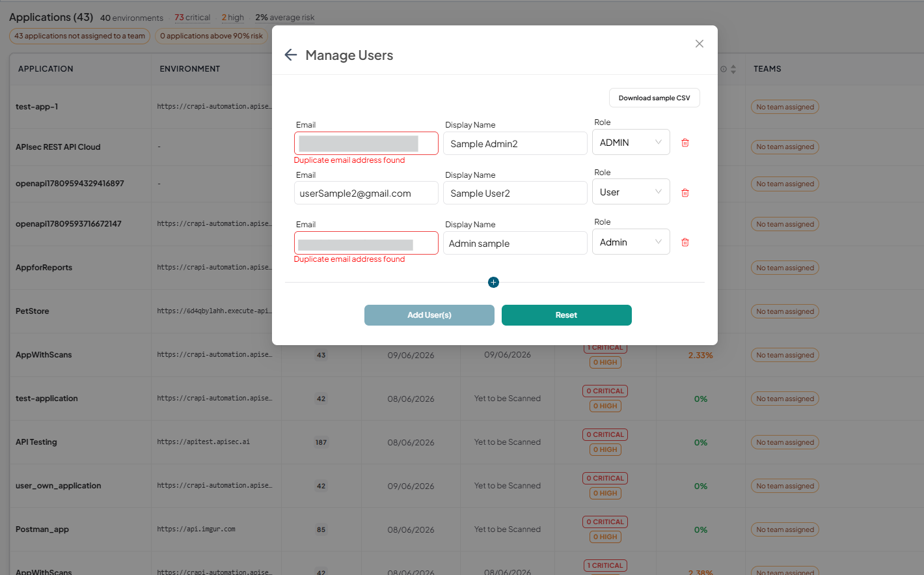
Task: Click the 73 critical summary link
Action: coord(193,18)
